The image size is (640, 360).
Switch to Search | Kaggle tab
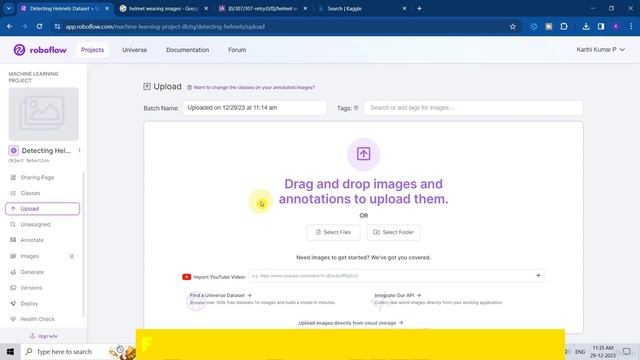click(x=362, y=8)
